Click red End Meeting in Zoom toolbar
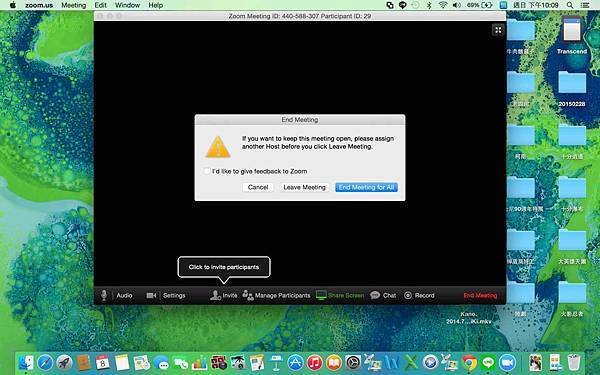This screenshot has height=375, width=600. coord(480,295)
